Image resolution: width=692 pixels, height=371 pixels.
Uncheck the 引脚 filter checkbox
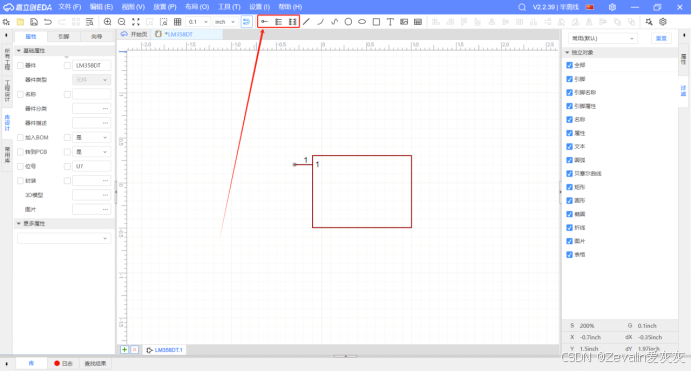tap(569, 79)
